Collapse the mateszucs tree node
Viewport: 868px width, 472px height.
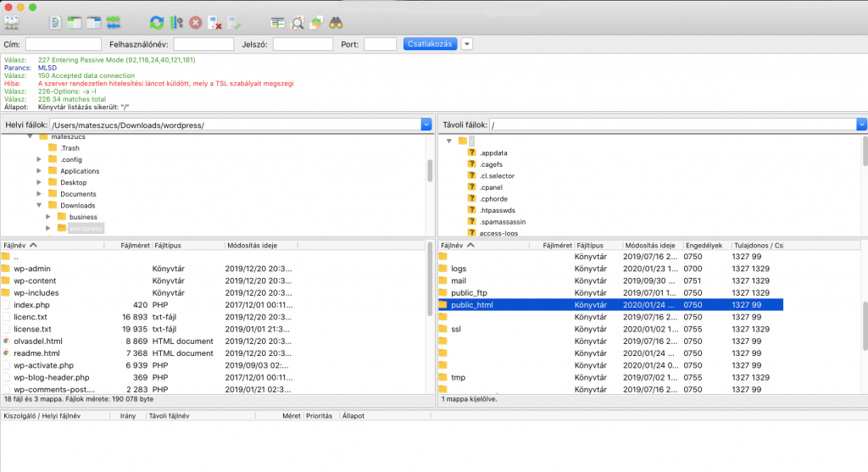click(x=30, y=136)
